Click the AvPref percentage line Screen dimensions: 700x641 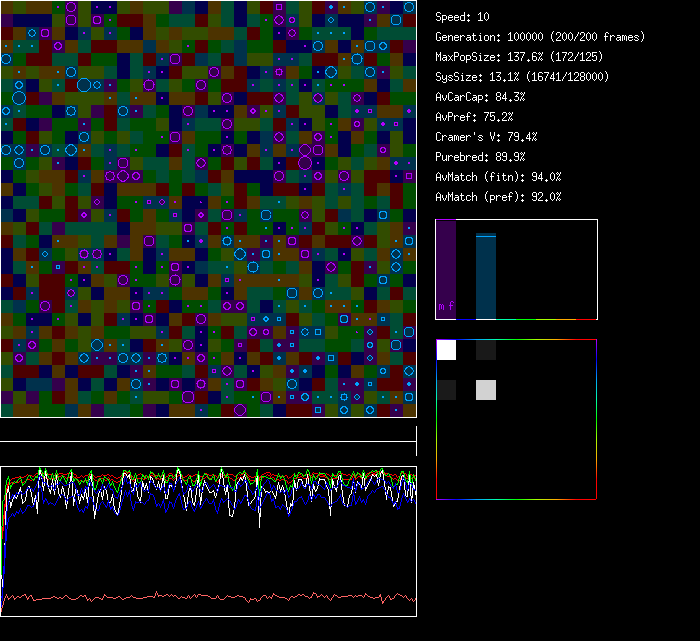[474, 117]
